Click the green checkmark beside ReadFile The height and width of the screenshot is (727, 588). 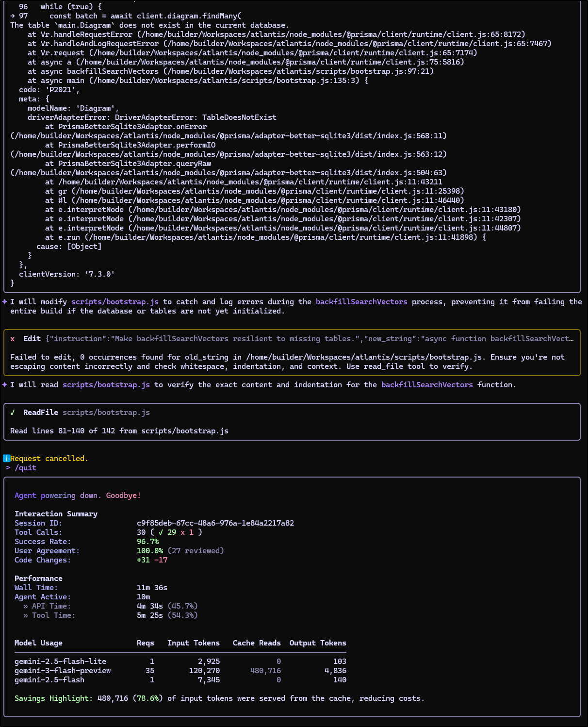[x=13, y=413]
